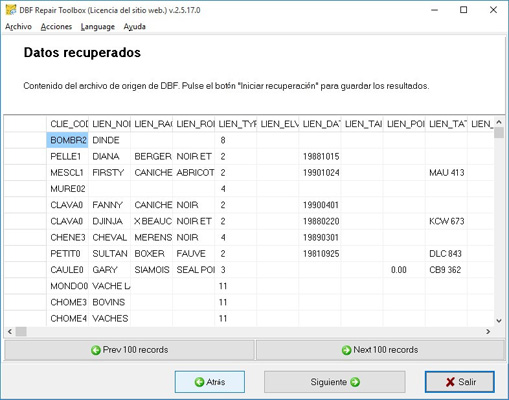509x400 pixels.
Task: Click the DINDE cell
Action: pos(110,140)
